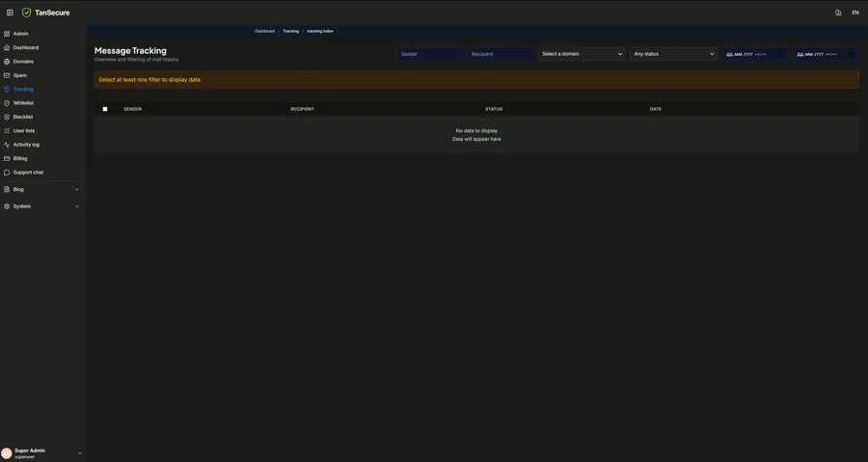The width and height of the screenshot is (868, 462).
Task: Click the 'No data to display' text
Action: 476,130
